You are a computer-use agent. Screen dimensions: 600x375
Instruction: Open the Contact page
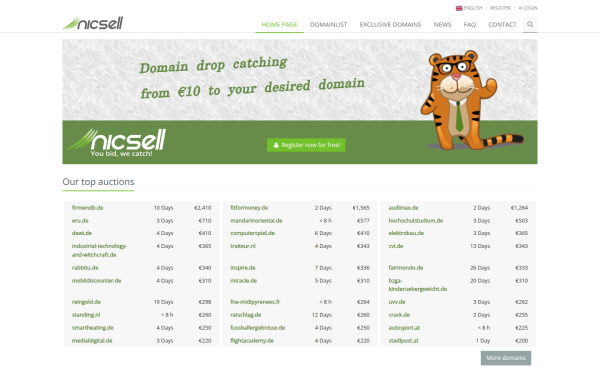(502, 24)
